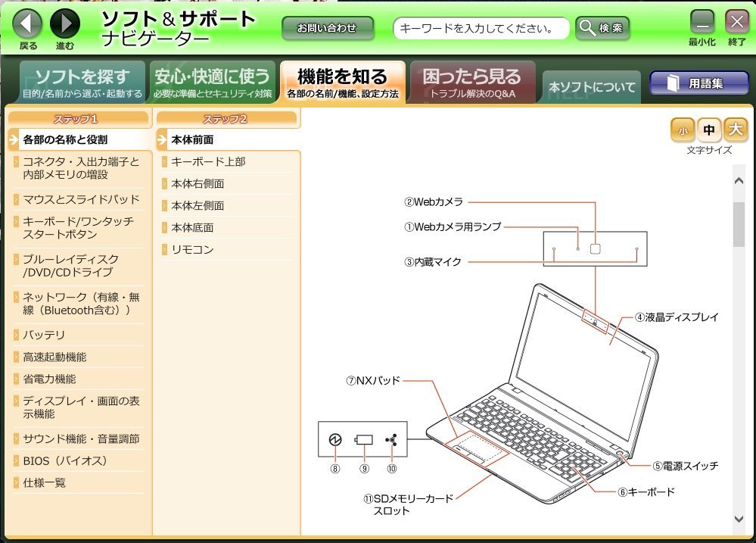Select the access lamp icon ⑩
Image resolution: width=756 pixels, height=543 pixels.
tap(391, 440)
